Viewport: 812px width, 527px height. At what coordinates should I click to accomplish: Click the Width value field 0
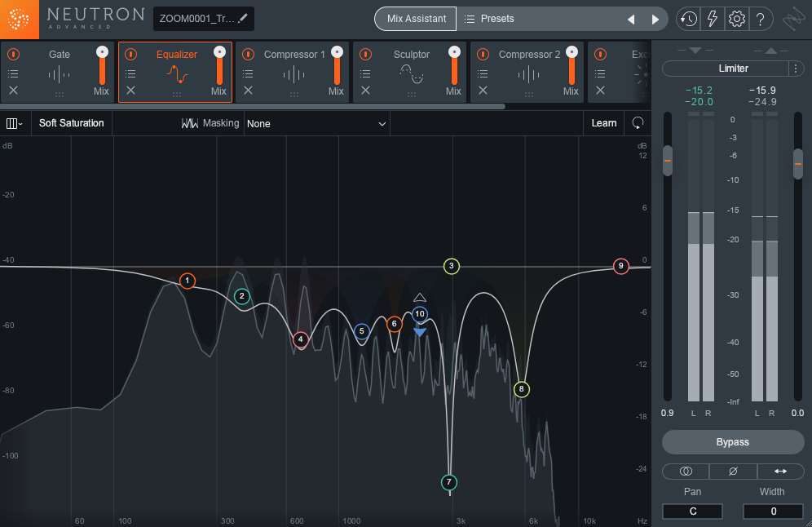(x=773, y=511)
